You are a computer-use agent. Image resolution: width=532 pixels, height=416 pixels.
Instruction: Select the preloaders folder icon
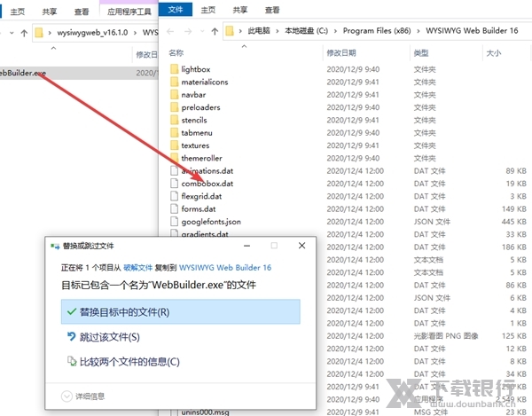point(175,107)
